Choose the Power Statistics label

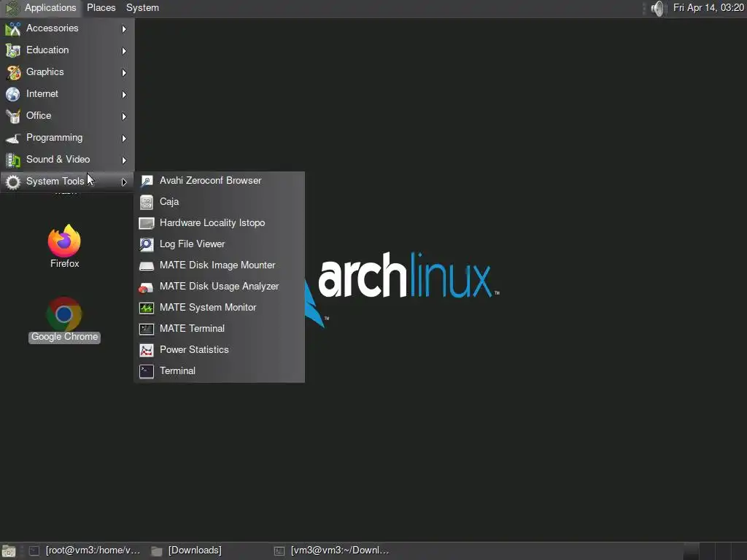coord(194,349)
